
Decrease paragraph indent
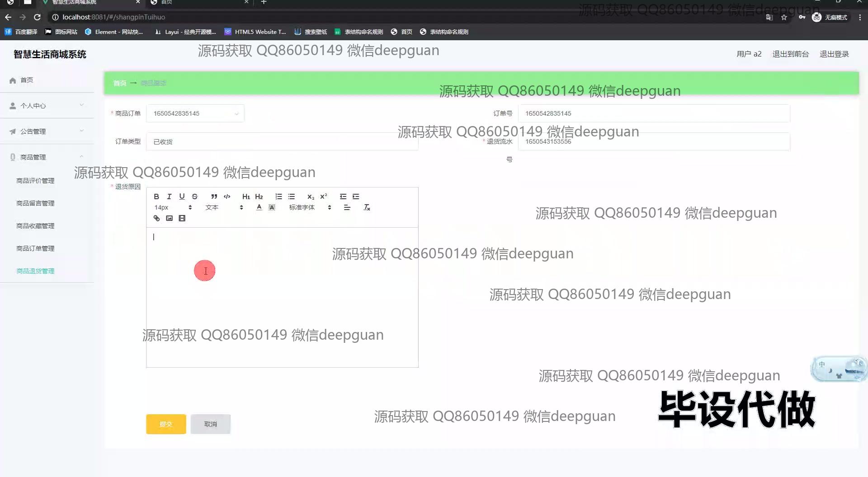click(343, 196)
